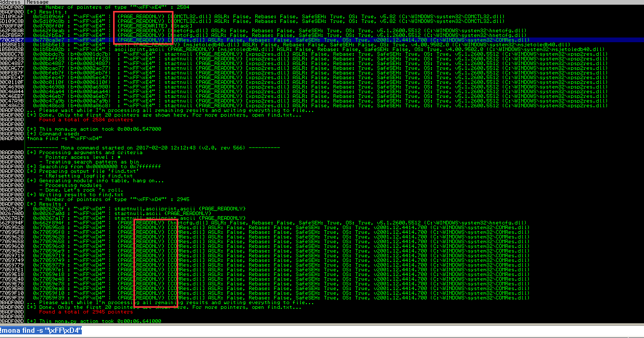Select the 0x662f894f hnetcfg.dll \xD4 row
Viewport: 644px width, 338px height.
coord(261,222)
